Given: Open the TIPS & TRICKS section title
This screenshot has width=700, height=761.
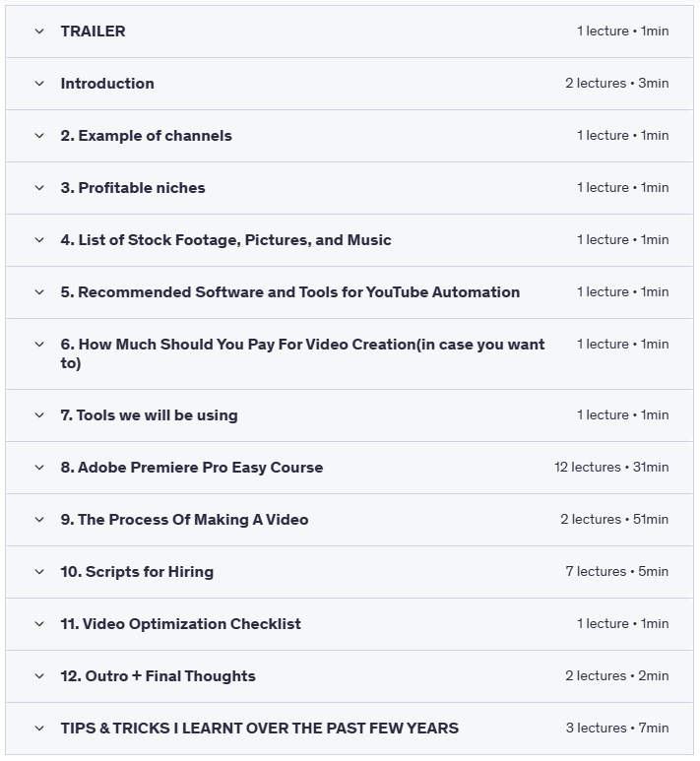Looking at the screenshot, I should point(259,729).
